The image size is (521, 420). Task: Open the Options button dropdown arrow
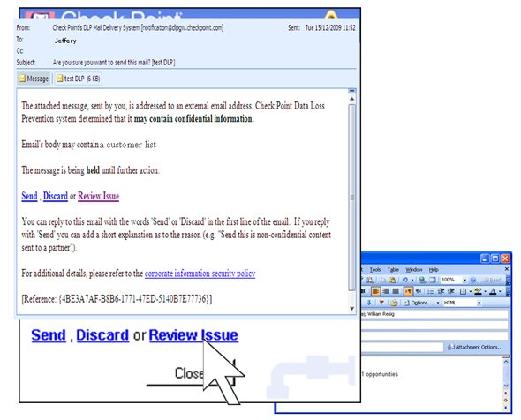click(438, 303)
